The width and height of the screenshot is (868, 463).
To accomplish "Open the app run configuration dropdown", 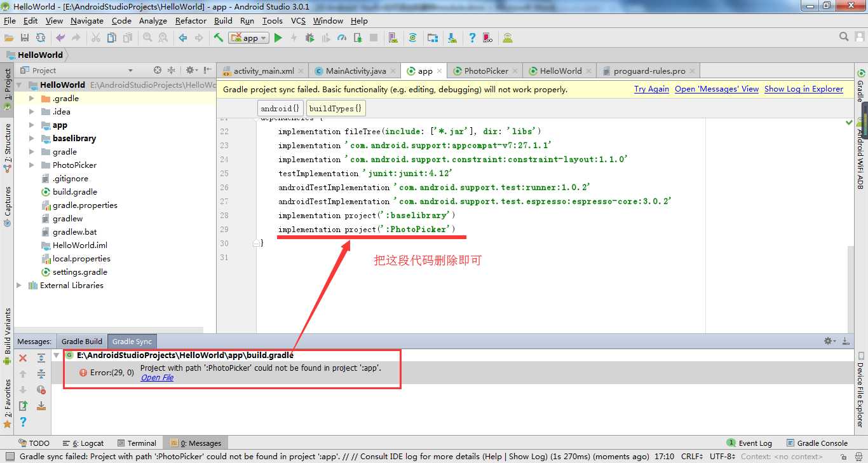I will [x=248, y=38].
